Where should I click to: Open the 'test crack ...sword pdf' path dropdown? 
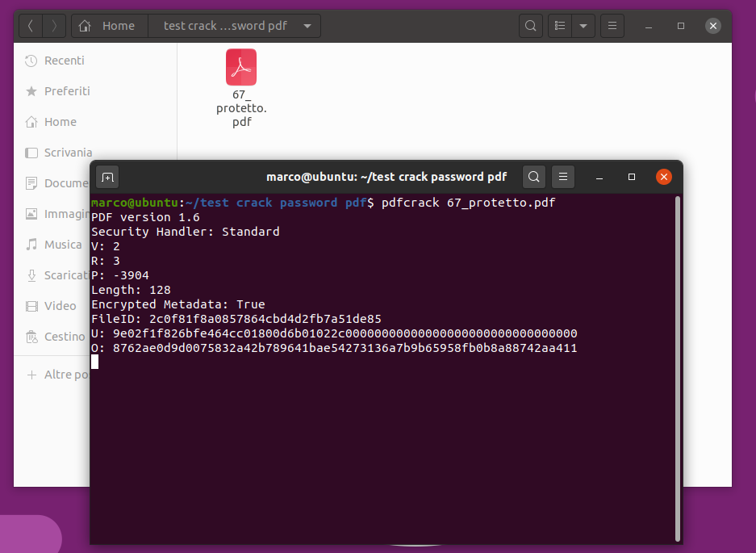pyautogui.click(x=307, y=26)
